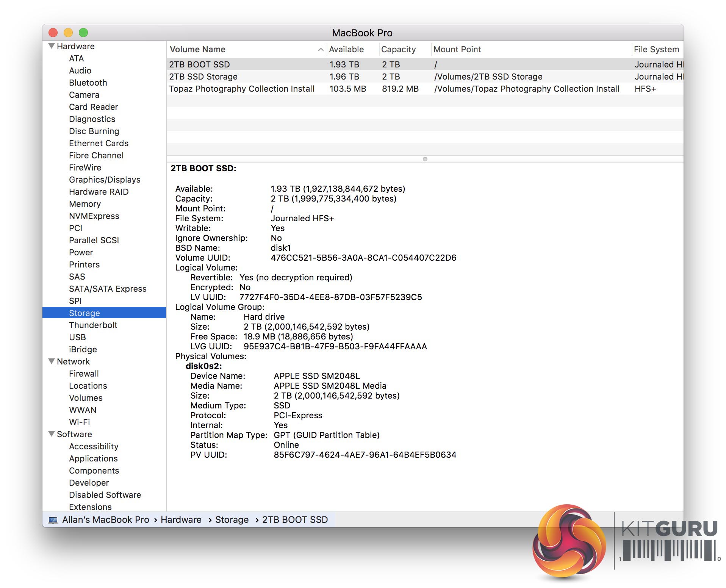
Task: Select Card Reader in sidebar
Action: pyautogui.click(x=94, y=107)
